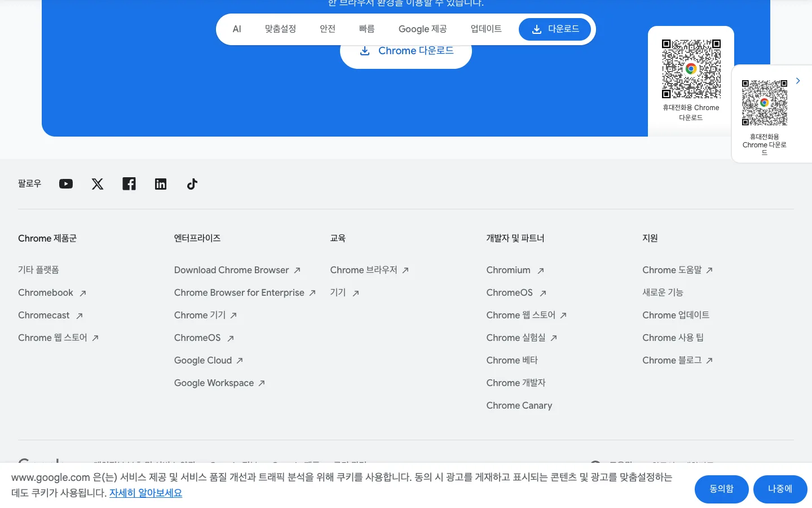Click download icon in Chrome 다운로드 button
The width and height of the screenshot is (812, 508).
365,51
